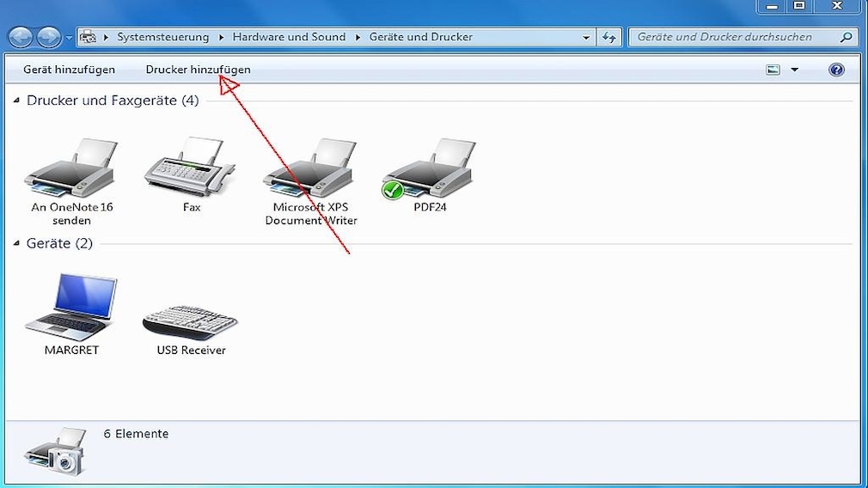The image size is (868, 488).
Task: Click the Back navigation arrow button
Action: pos(21,38)
